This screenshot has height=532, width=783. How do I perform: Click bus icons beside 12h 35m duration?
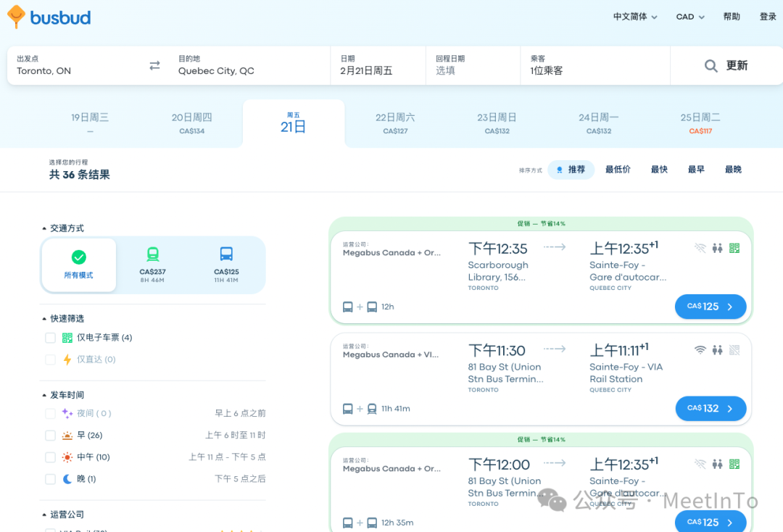tap(360, 523)
